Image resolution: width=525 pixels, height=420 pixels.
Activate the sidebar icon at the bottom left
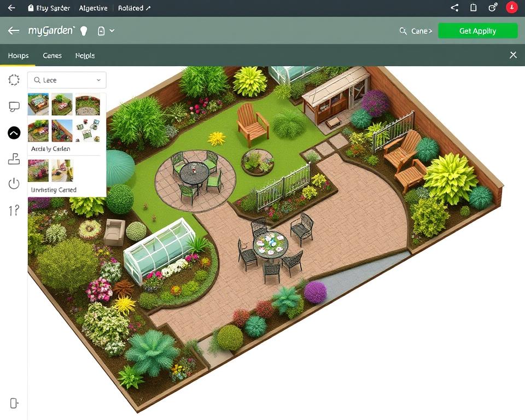(x=14, y=403)
